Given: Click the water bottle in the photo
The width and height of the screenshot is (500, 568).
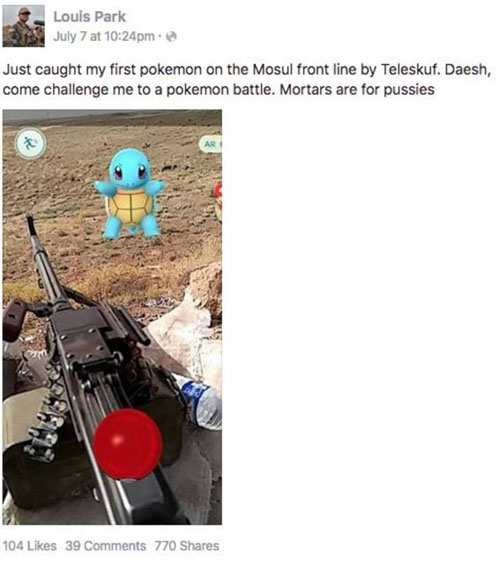Looking at the screenshot, I should click(x=200, y=403).
